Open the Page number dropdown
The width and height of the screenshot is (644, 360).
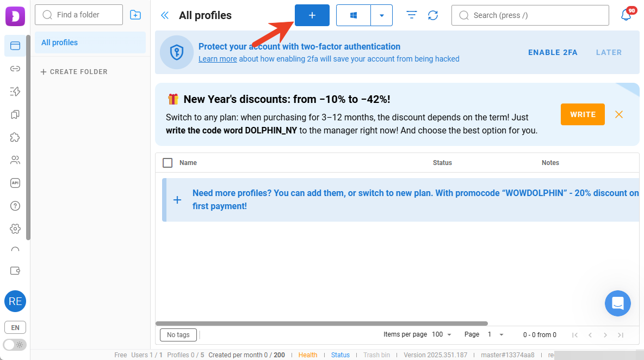coord(496,334)
